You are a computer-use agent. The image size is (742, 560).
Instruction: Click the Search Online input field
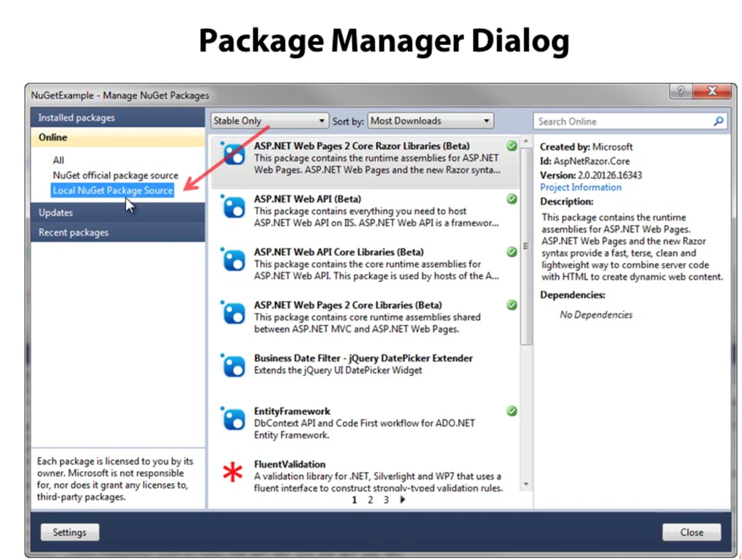click(622, 121)
